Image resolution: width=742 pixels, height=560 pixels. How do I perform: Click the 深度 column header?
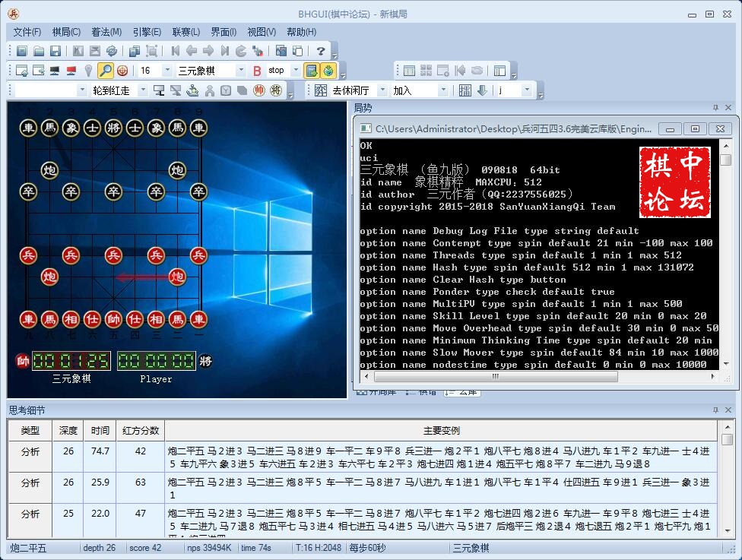coord(68,430)
